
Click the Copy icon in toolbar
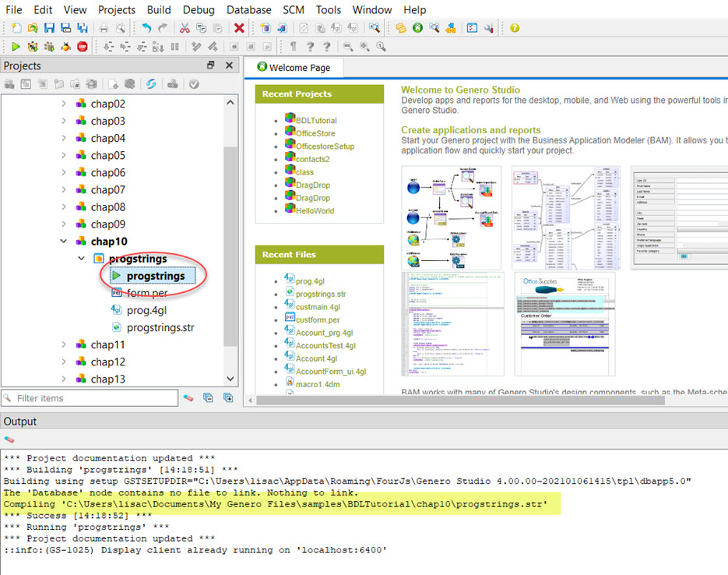click(x=201, y=28)
